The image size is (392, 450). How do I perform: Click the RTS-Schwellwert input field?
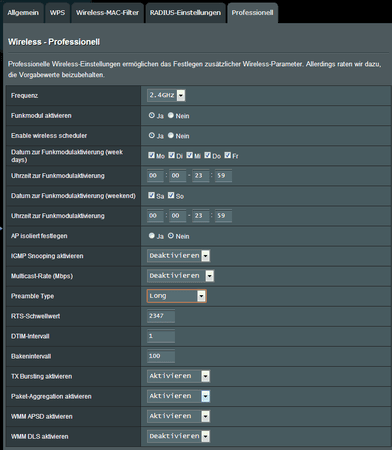tap(161, 316)
